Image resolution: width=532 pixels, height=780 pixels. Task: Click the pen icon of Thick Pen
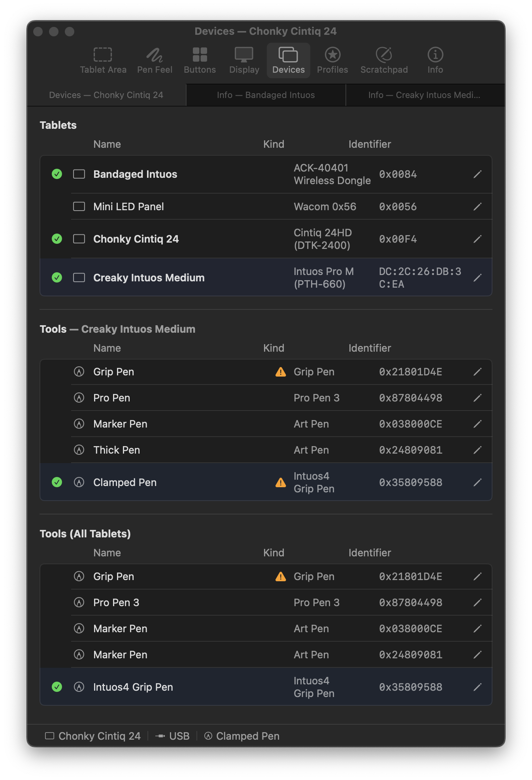click(79, 450)
